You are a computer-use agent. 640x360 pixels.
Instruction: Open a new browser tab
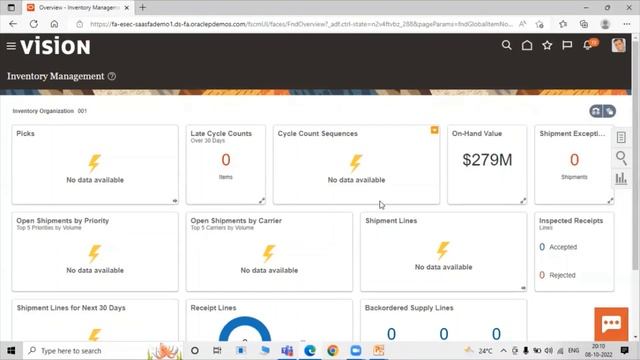[x=142, y=7]
